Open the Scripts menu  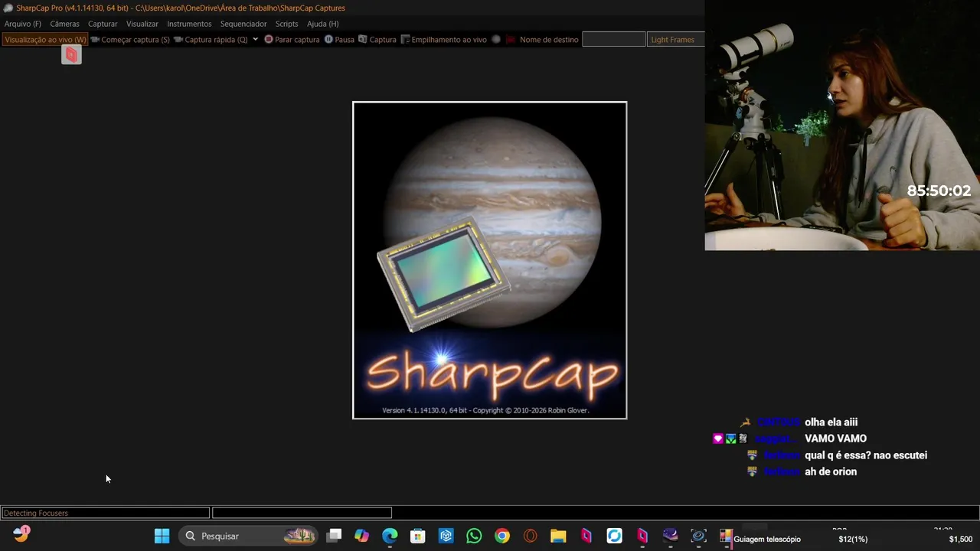pos(286,24)
